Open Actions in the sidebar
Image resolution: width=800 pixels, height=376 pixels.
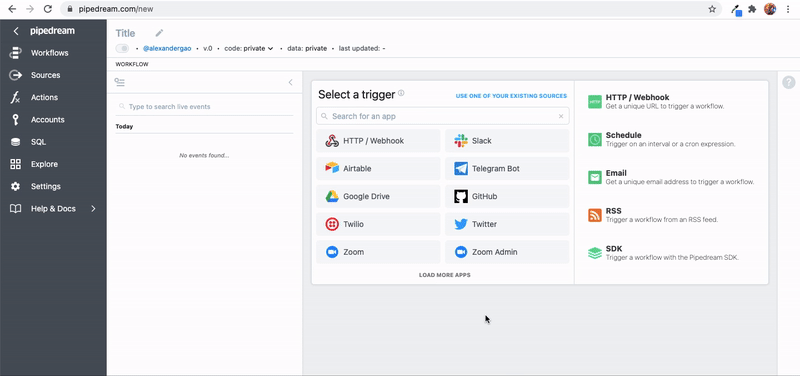(44, 97)
